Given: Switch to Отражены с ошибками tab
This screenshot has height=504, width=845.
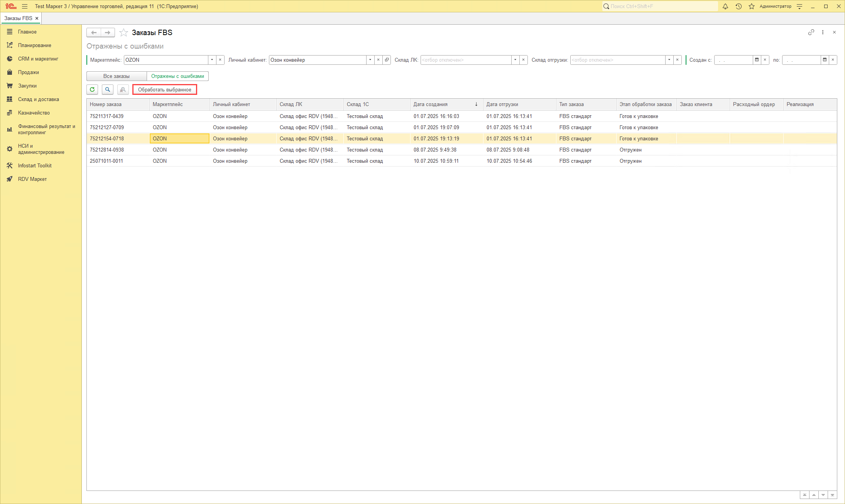Looking at the screenshot, I should click(177, 76).
